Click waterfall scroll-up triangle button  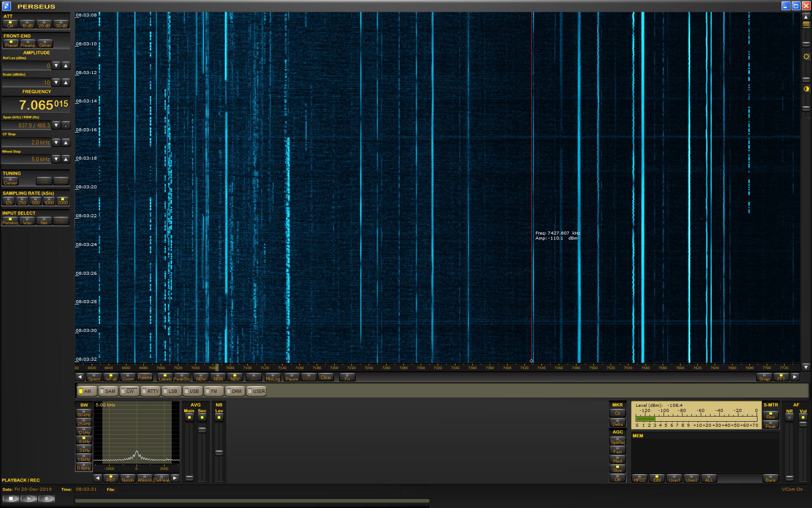pos(806,17)
